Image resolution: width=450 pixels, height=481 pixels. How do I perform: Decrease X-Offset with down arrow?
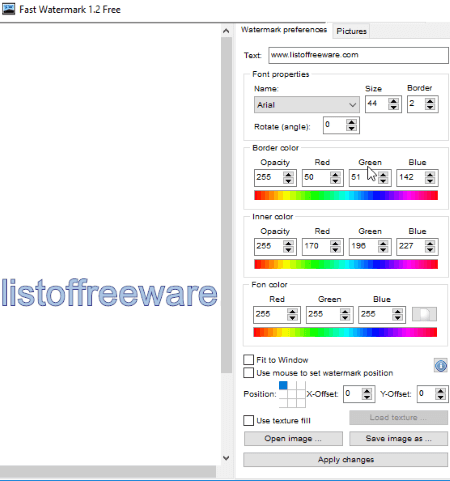tap(367, 397)
